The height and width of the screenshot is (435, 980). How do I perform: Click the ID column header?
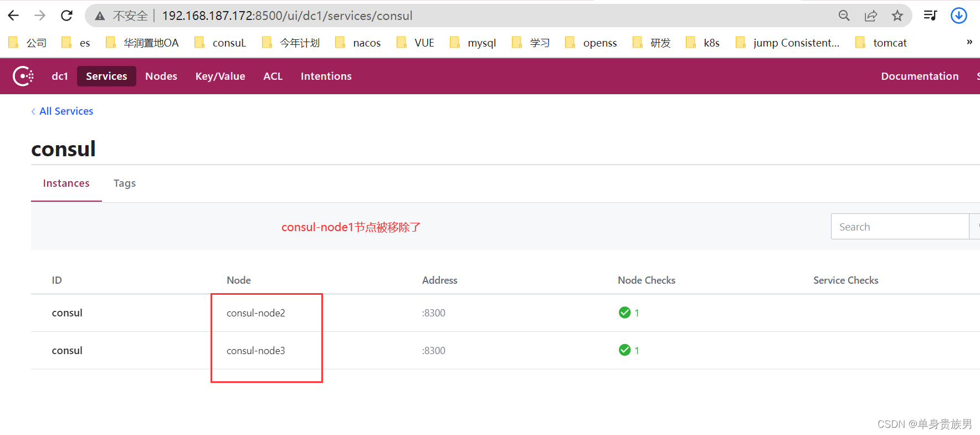click(x=57, y=280)
